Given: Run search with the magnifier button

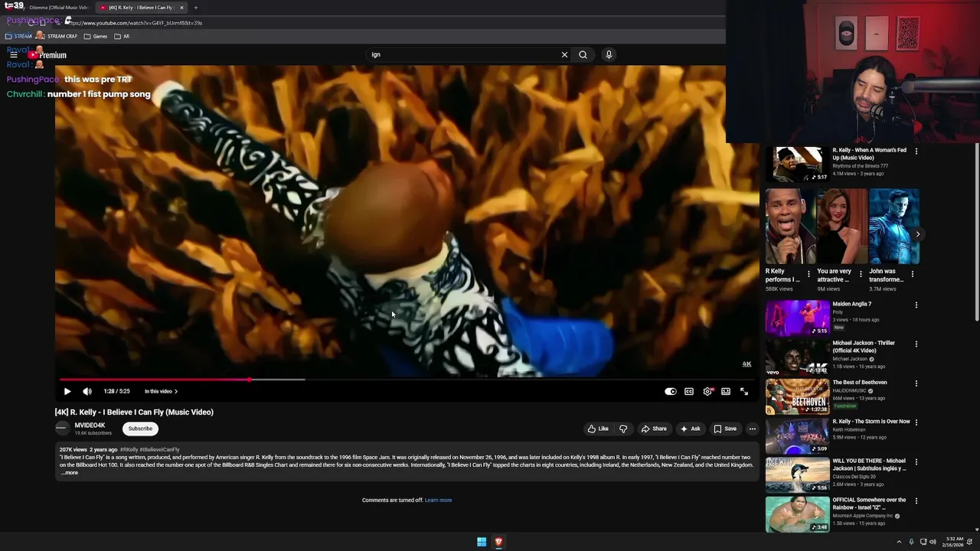Looking at the screenshot, I should 583,54.
